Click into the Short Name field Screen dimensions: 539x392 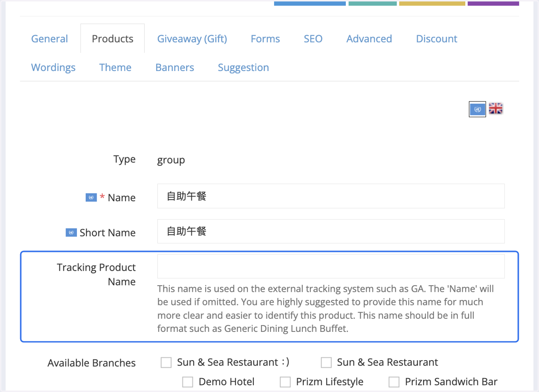tap(331, 231)
